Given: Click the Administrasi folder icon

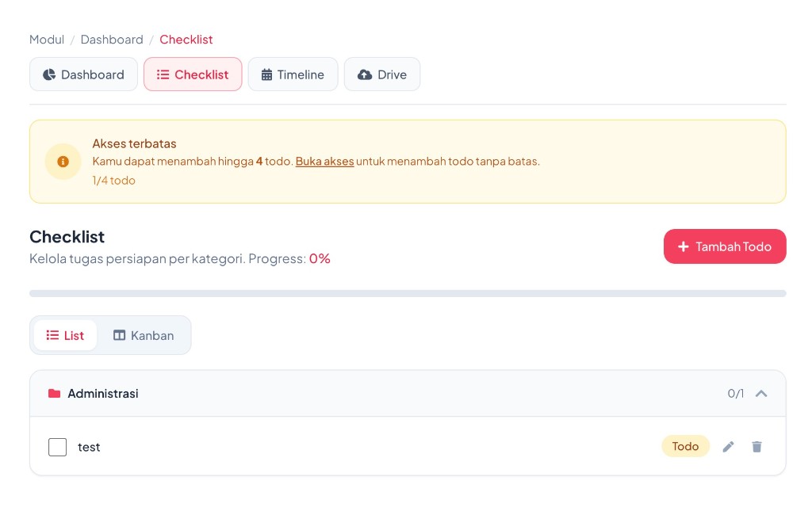Looking at the screenshot, I should 55,394.
